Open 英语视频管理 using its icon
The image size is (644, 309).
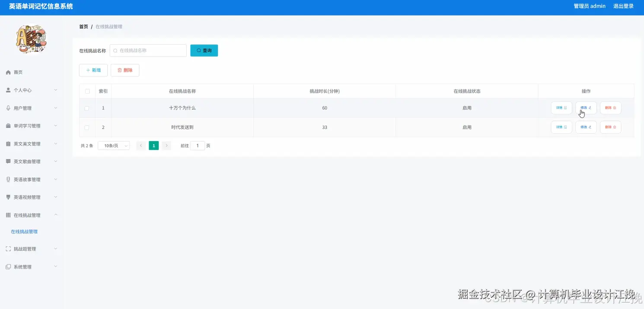tap(8, 197)
